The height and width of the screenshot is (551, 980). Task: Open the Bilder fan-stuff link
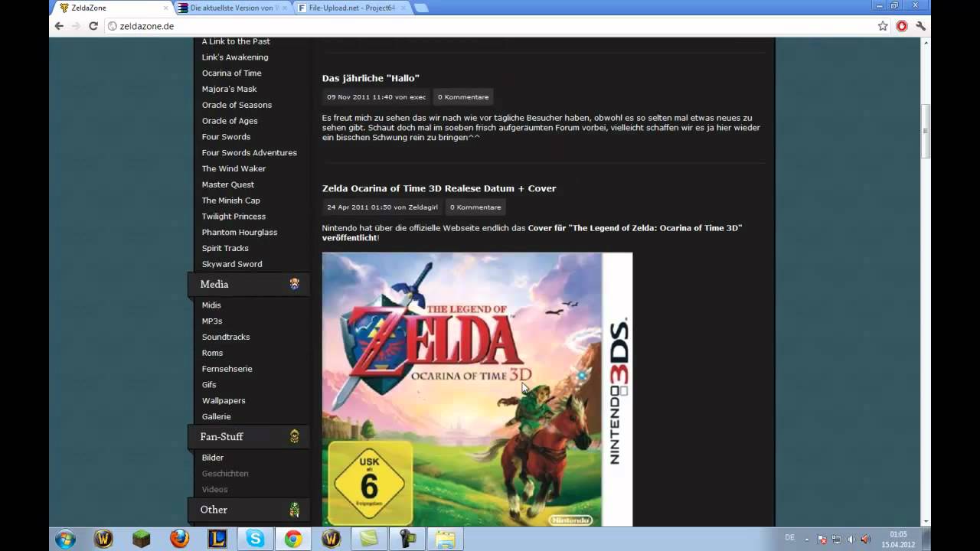(x=213, y=458)
